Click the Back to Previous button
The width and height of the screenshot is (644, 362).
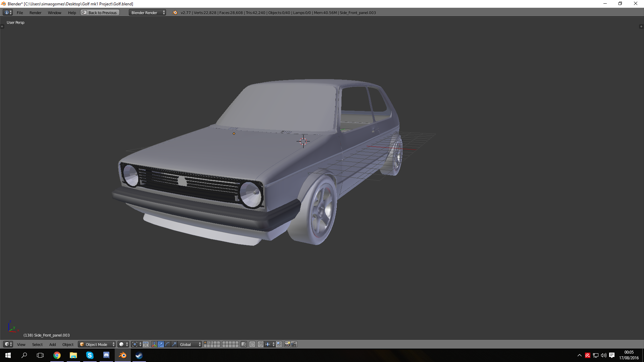100,13
